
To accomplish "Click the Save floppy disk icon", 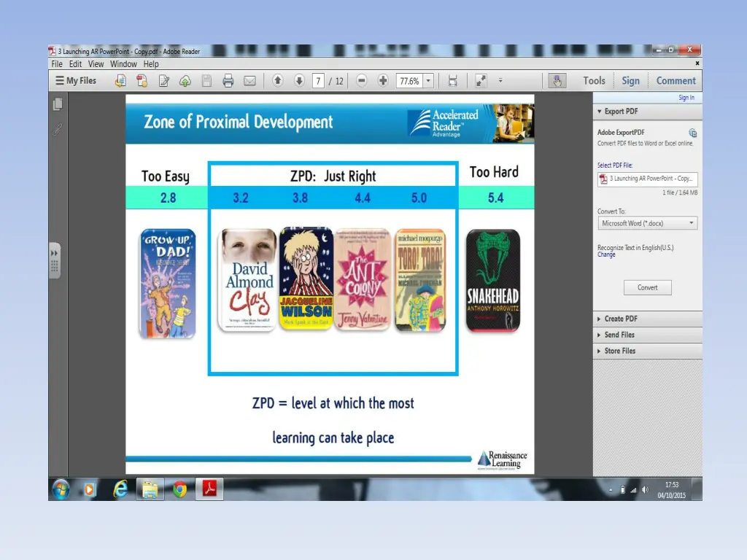I will point(206,81).
